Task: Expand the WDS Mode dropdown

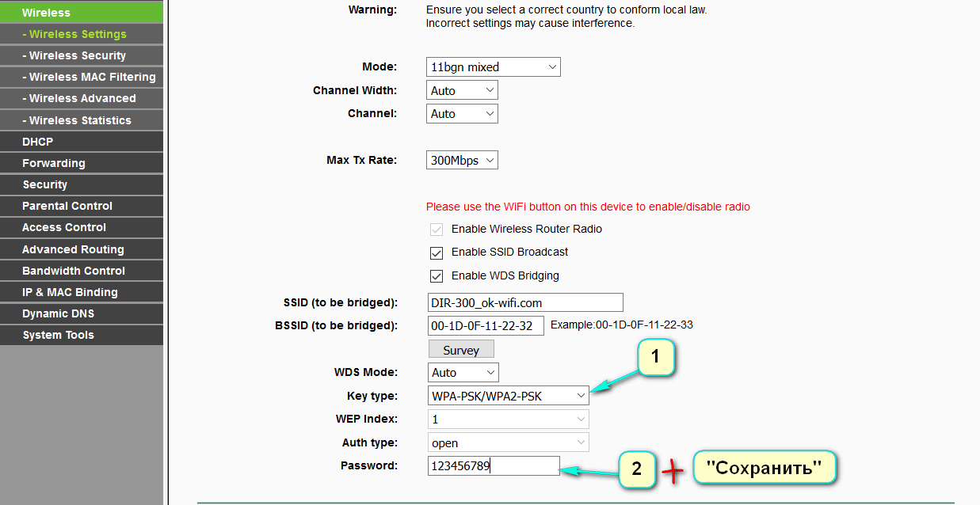Action: click(x=462, y=372)
